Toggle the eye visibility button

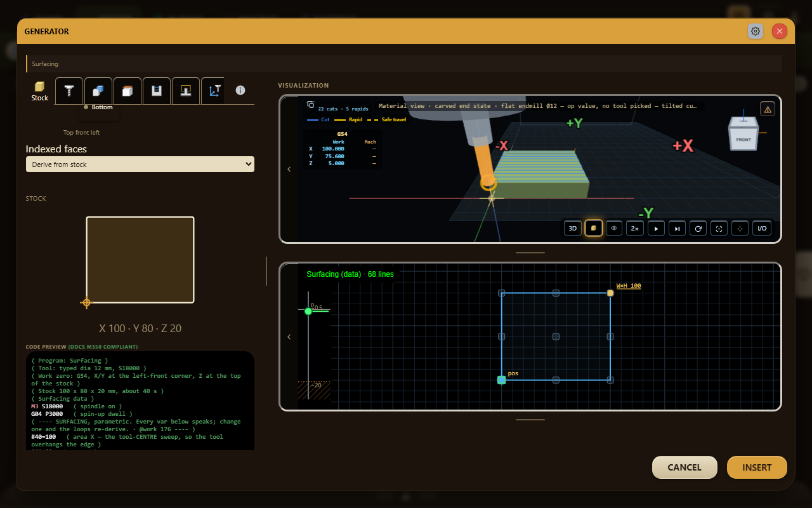pos(614,228)
